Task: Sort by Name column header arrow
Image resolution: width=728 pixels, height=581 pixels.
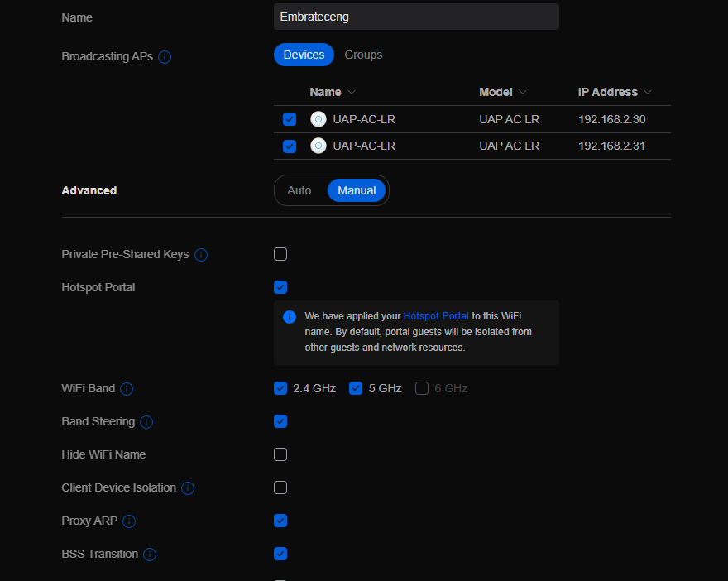Action: tap(352, 93)
